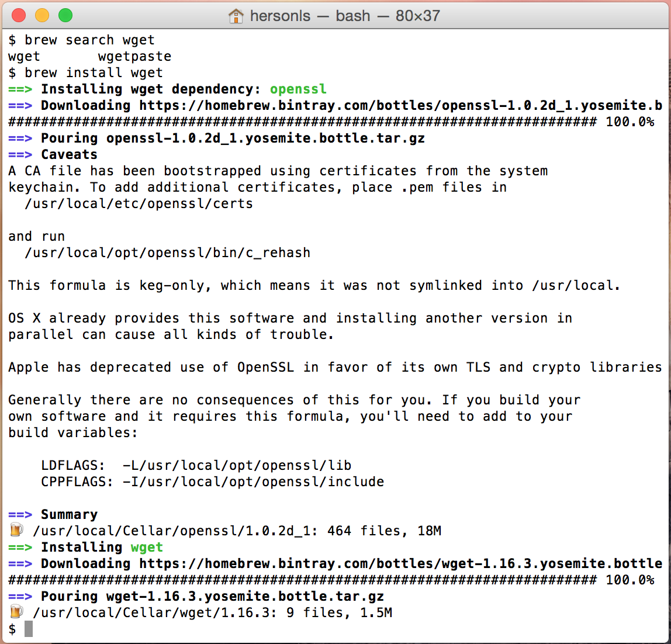Click the green 'wget' in the 'Installing wget' line
The width and height of the screenshot is (671, 644).
coord(147,547)
